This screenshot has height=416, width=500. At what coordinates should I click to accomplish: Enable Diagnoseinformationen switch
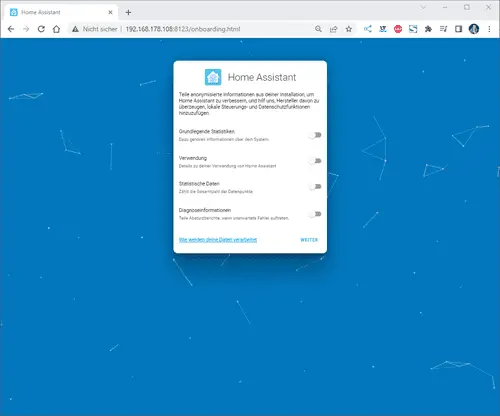[x=315, y=214]
